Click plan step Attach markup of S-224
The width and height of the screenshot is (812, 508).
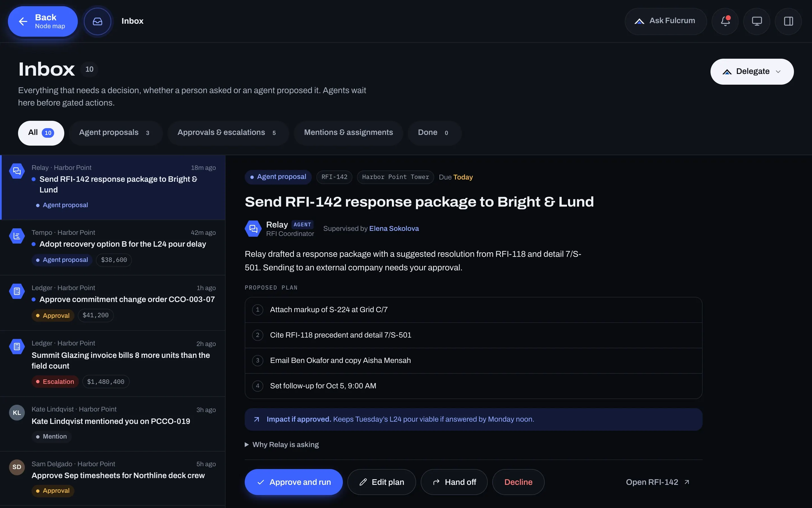(x=473, y=310)
